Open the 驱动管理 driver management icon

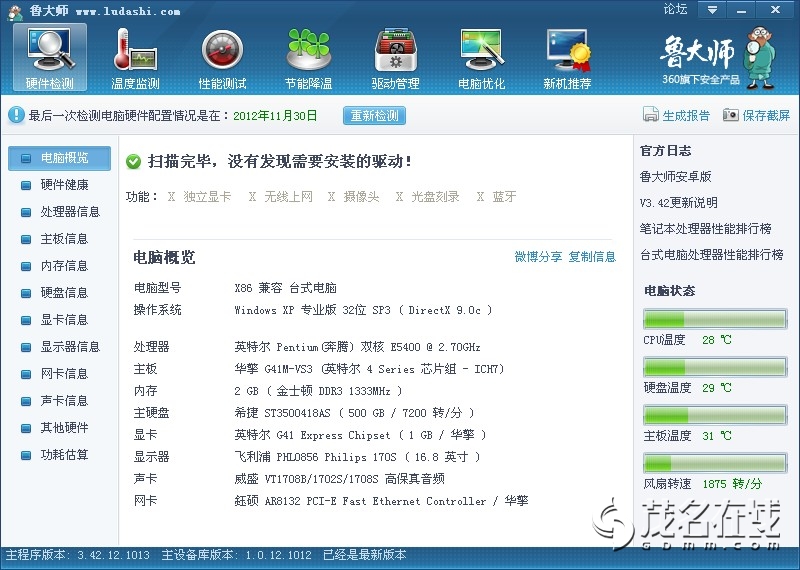coord(395,56)
